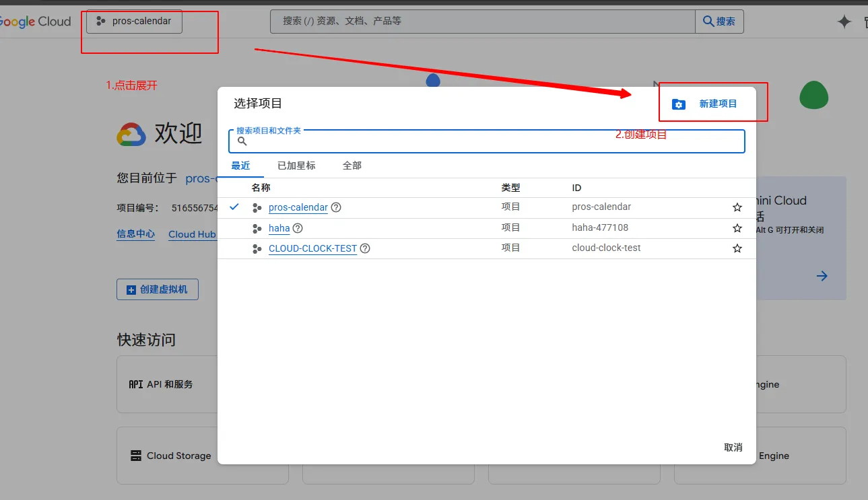Star the haha project
The height and width of the screenshot is (500, 868).
click(x=737, y=228)
